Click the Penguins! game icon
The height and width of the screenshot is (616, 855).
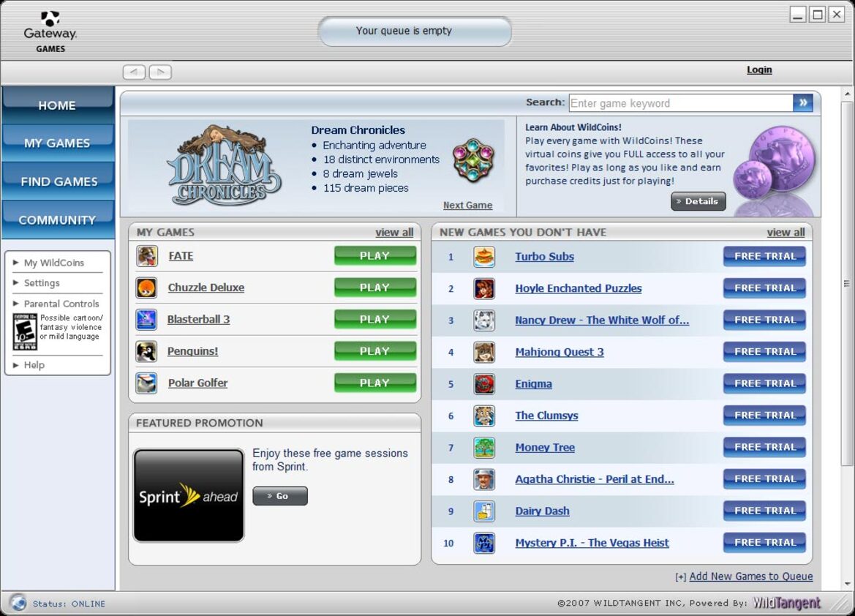146,351
